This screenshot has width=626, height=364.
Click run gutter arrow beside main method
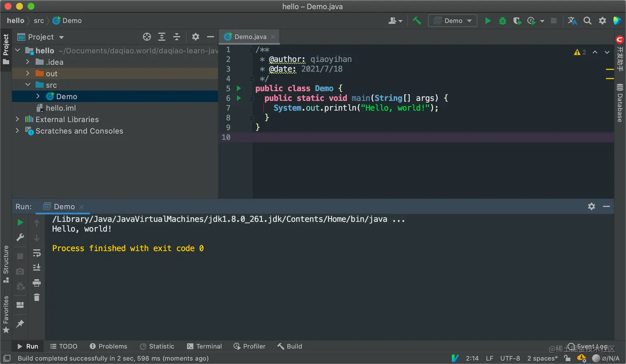pos(239,98)
